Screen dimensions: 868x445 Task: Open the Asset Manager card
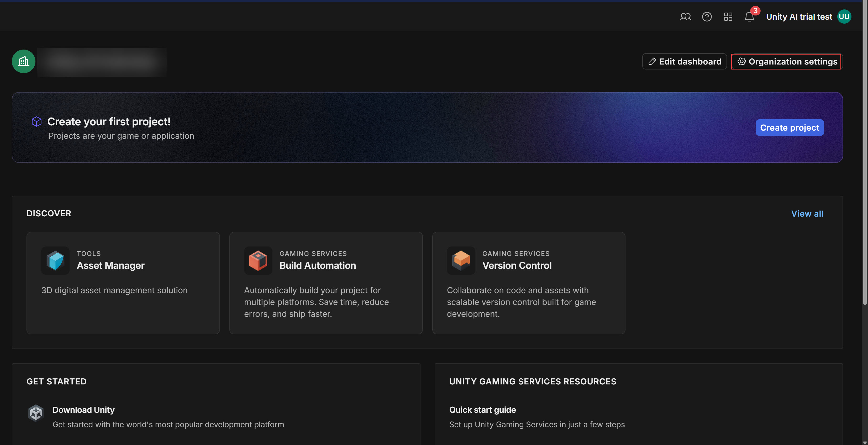[x=123, y=283]
